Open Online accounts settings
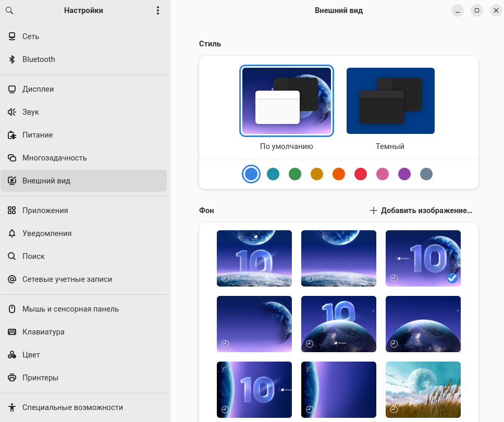Viewport: 504px width, 422px height. click(67, 279)
